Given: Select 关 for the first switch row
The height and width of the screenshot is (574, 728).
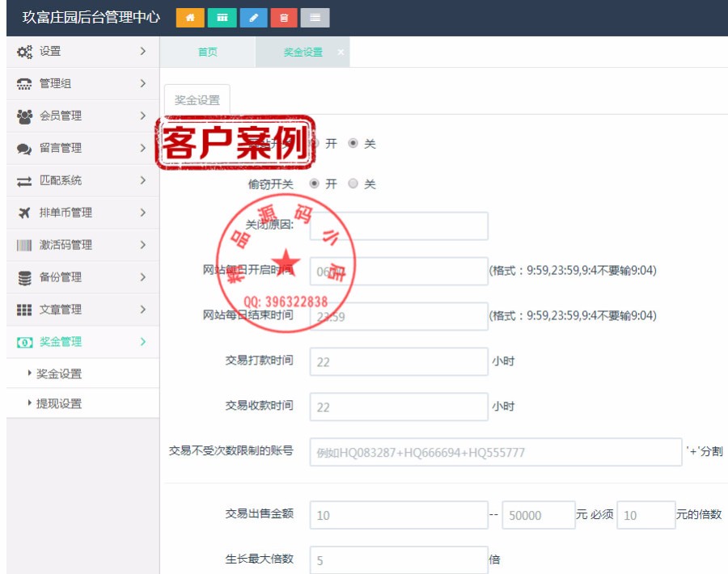Looking at the screenshot, I should 353,143.
